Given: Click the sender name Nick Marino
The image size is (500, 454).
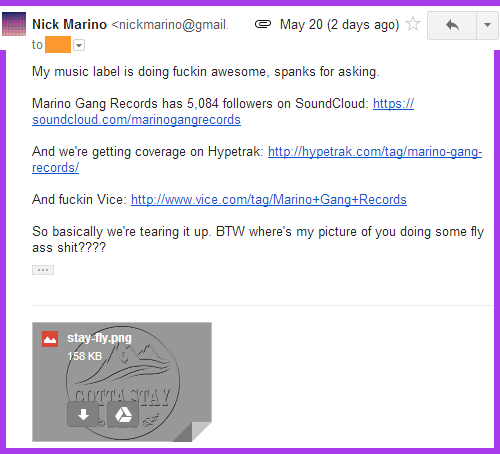Looking at the screenshot, I should (69, 25).
